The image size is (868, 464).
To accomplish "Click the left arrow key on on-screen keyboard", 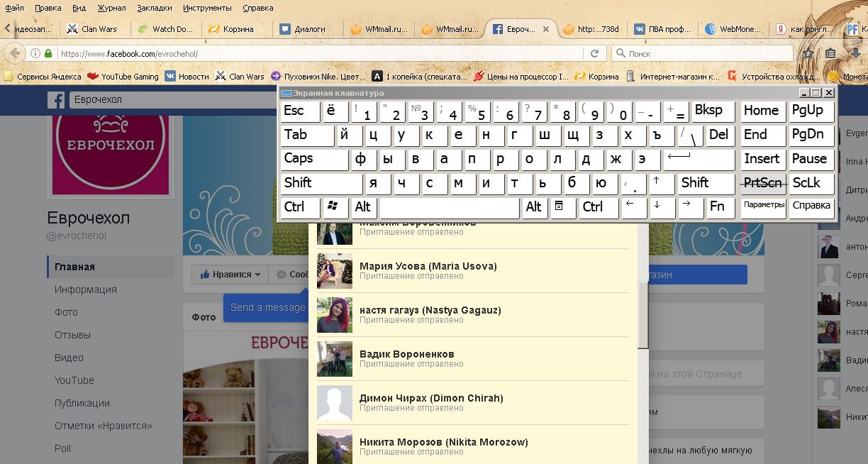I will (633, 207).
